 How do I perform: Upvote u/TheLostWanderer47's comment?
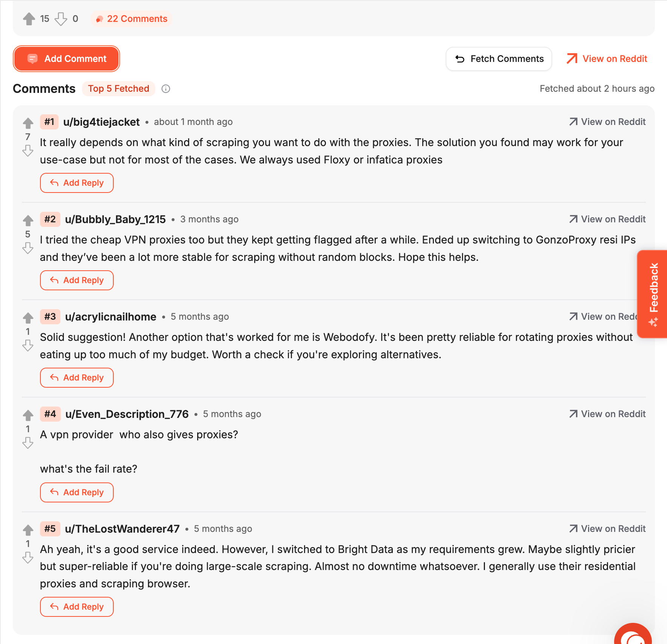pos(28,530)
